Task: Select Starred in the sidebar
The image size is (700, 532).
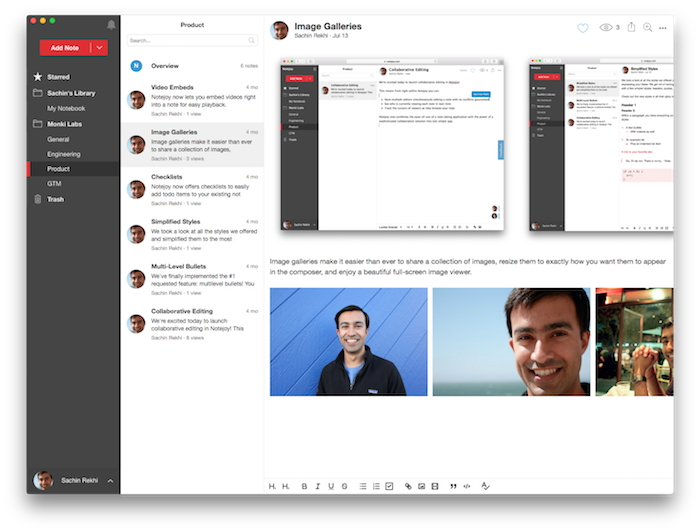Action: point(58,76)
